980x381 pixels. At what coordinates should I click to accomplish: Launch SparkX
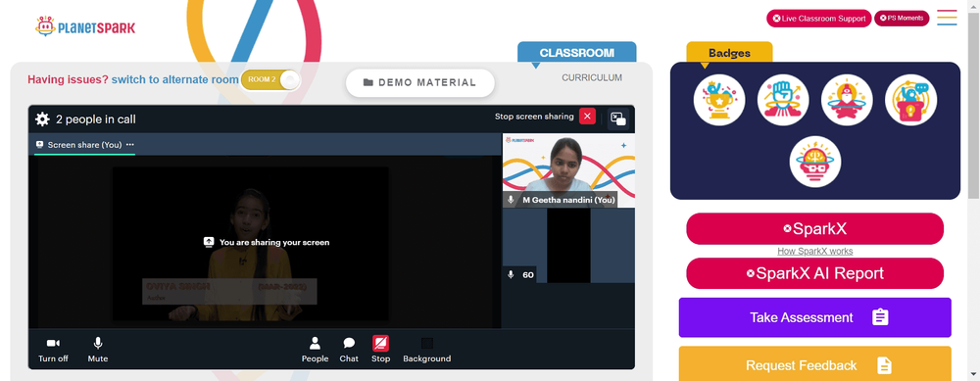[x=815, y=228]
